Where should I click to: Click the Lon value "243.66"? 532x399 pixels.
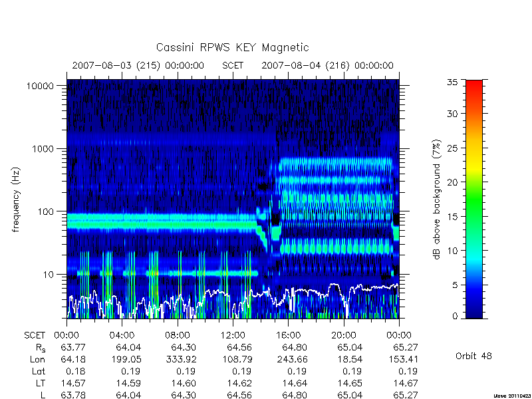tap(292, 359)
